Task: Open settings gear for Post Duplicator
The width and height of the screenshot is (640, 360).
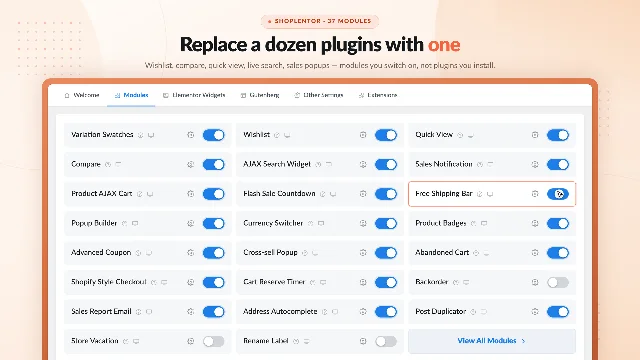Action: click(x=535, y=311)
